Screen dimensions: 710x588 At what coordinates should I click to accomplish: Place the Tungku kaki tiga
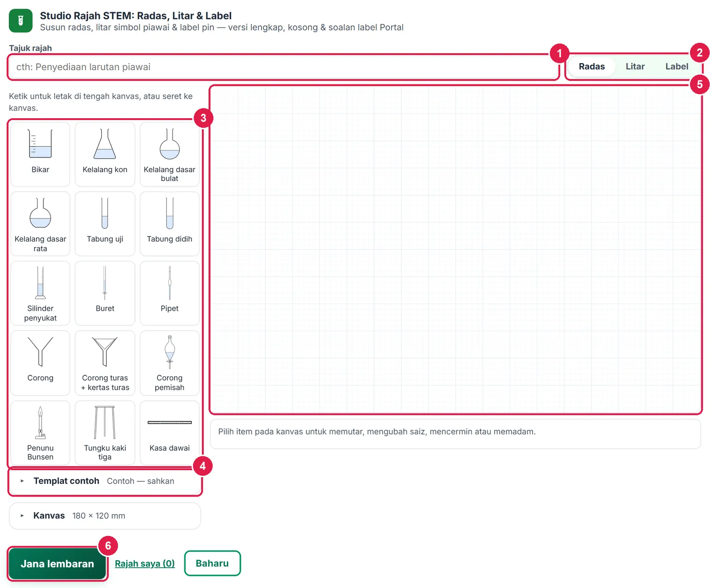pyautogui.click(x=105, y=433)
